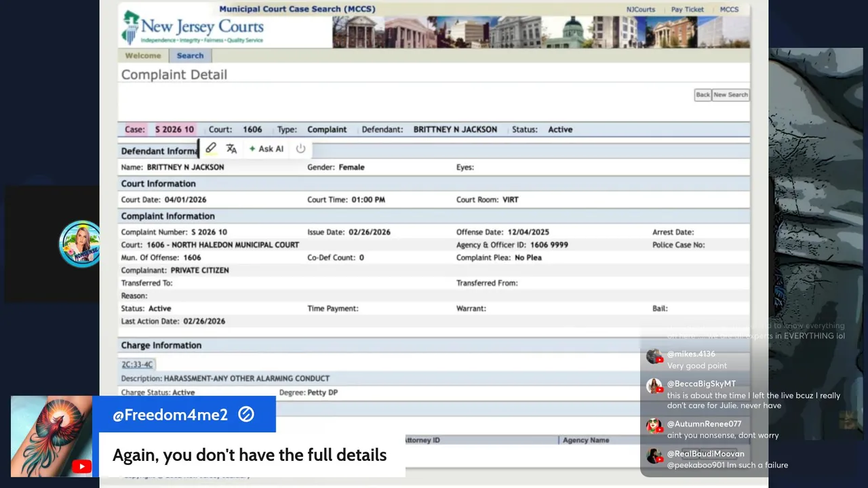Click Offense Date 12/04/2025
Image resolution: width=868 pixels, height=488 pixels.
(528, 232)
